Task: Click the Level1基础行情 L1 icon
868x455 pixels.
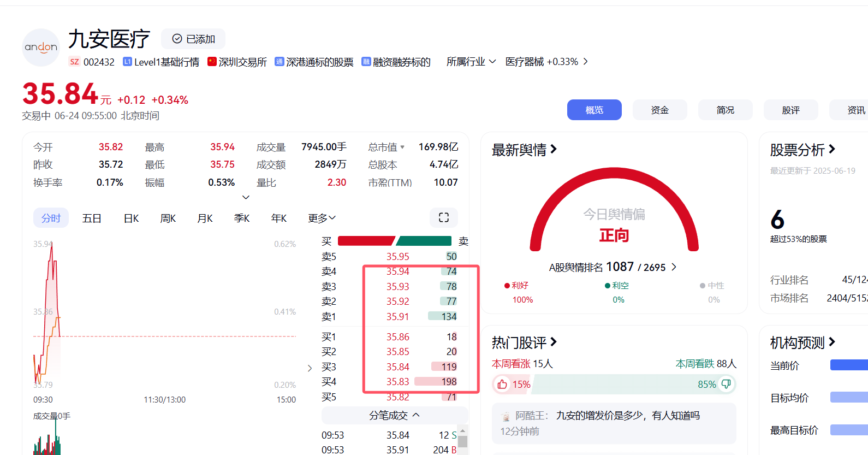Action: coord(127,62)
